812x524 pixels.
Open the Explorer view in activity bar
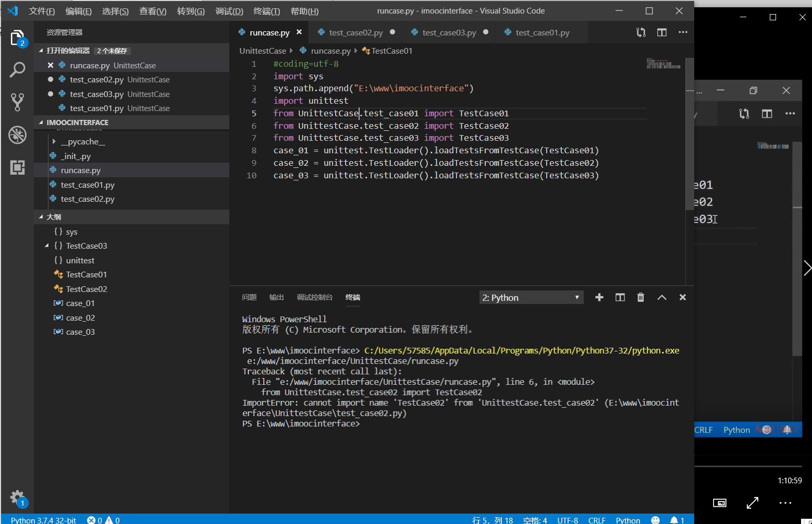17,38
